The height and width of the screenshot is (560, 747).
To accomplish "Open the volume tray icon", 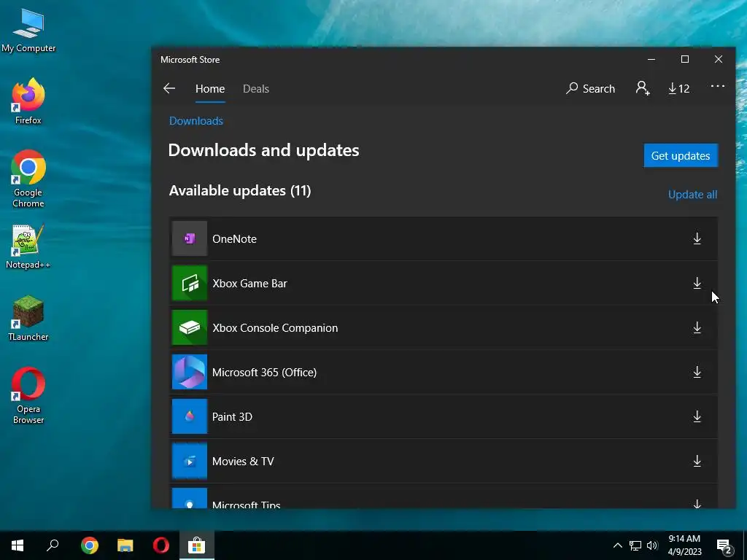I will 652,545.
